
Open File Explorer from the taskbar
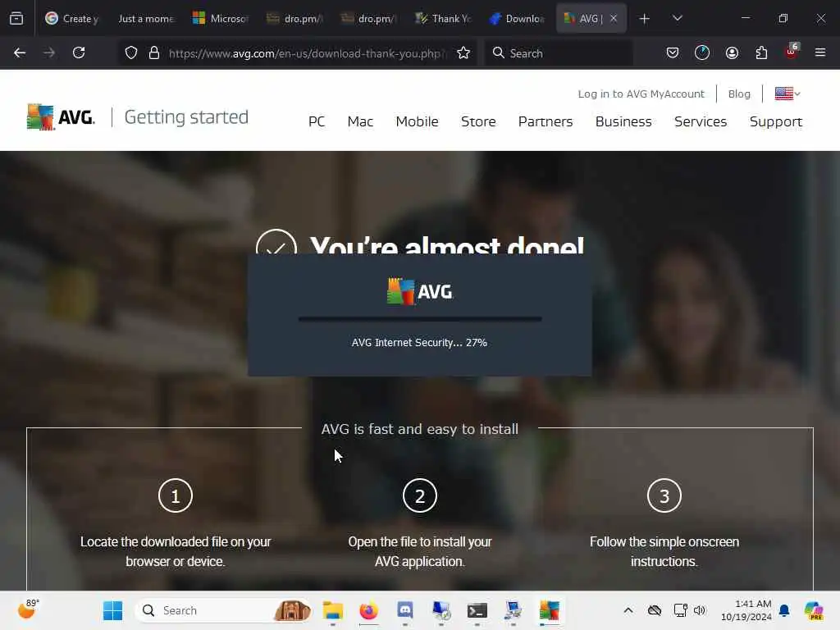pos(333,610)
